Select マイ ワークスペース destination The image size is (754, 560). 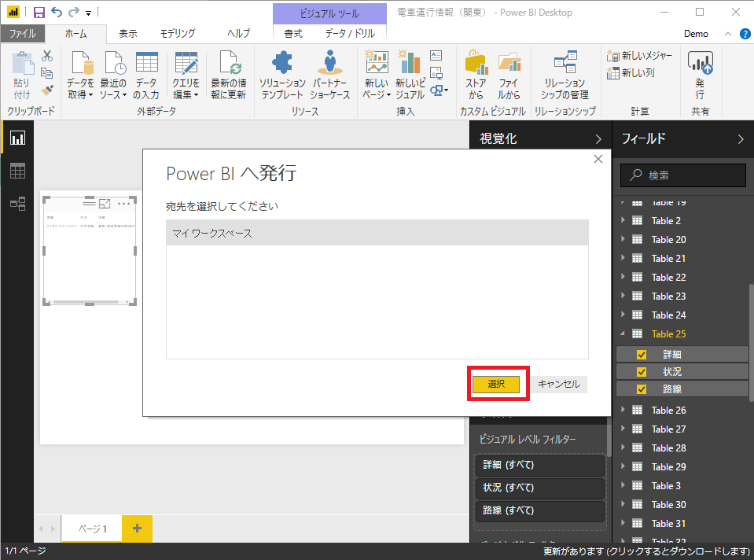[377, 234]
